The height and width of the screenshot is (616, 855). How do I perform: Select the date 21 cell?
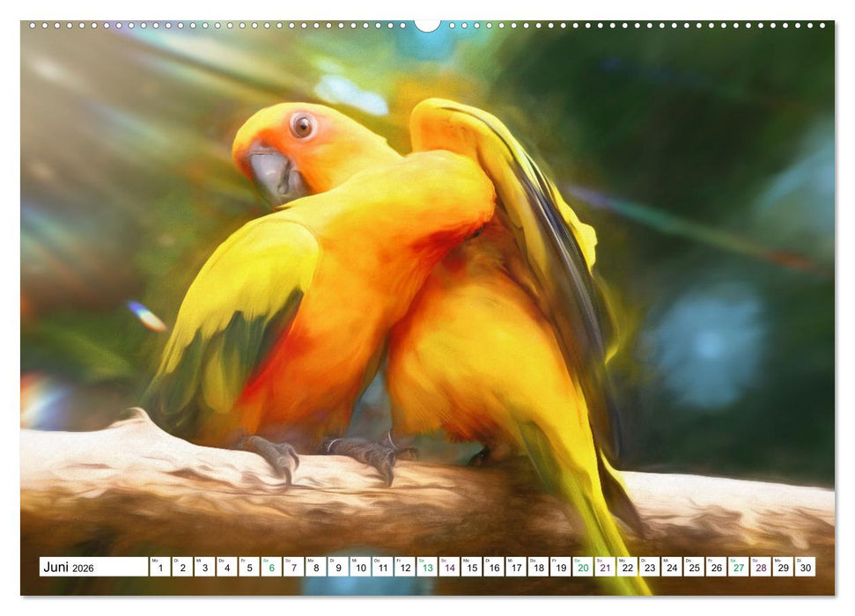pos(603,566)
